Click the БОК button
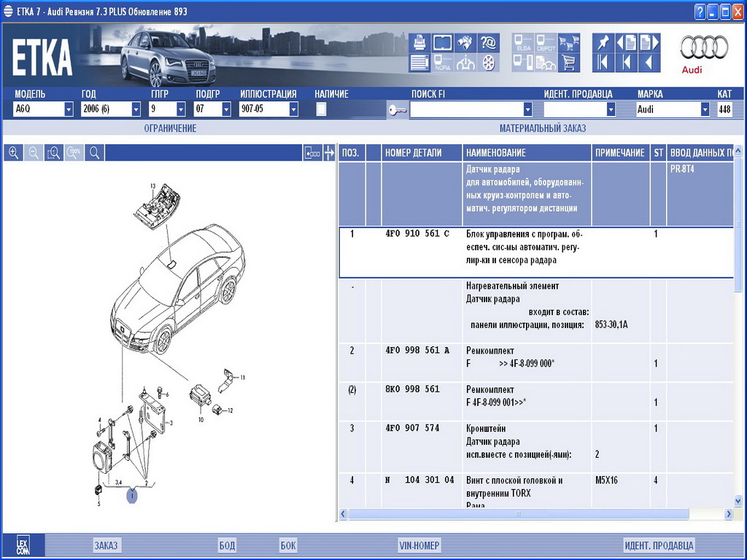Screen dimensions: 747x560 pos(287,545)
